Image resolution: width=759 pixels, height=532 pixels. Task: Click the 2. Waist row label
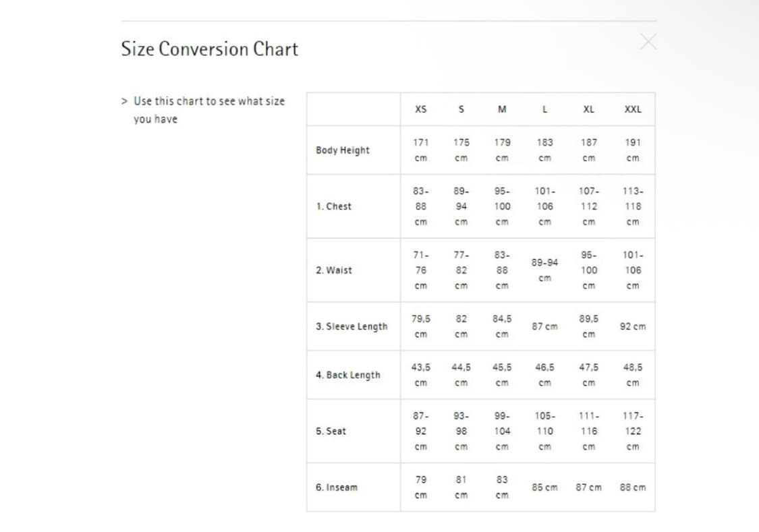coord(333,270)
